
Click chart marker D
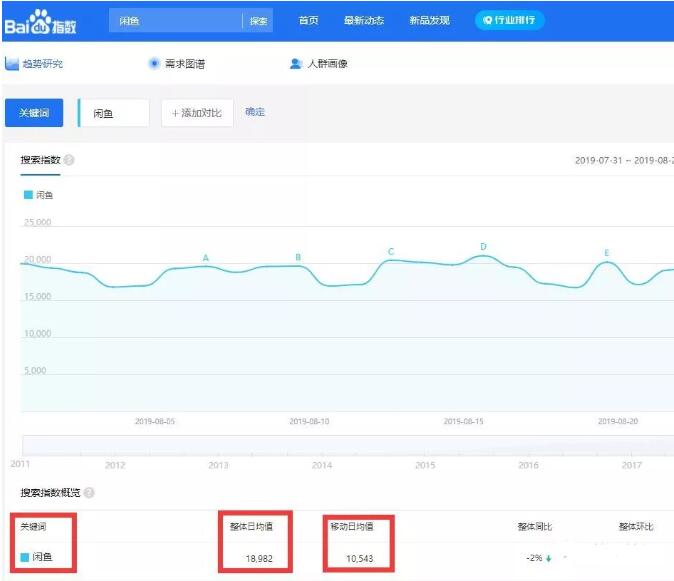click(x=483, y=247)
